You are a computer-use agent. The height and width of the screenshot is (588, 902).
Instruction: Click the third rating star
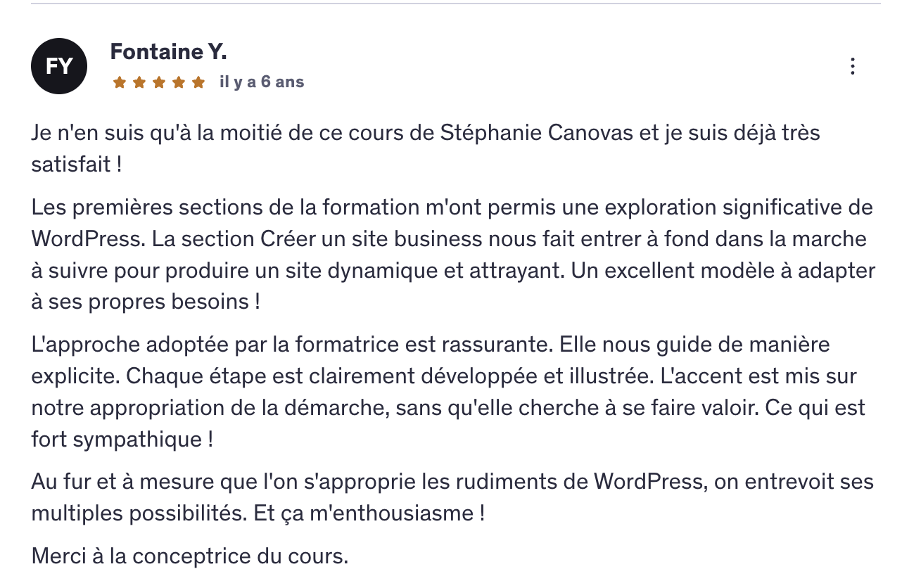159,83
